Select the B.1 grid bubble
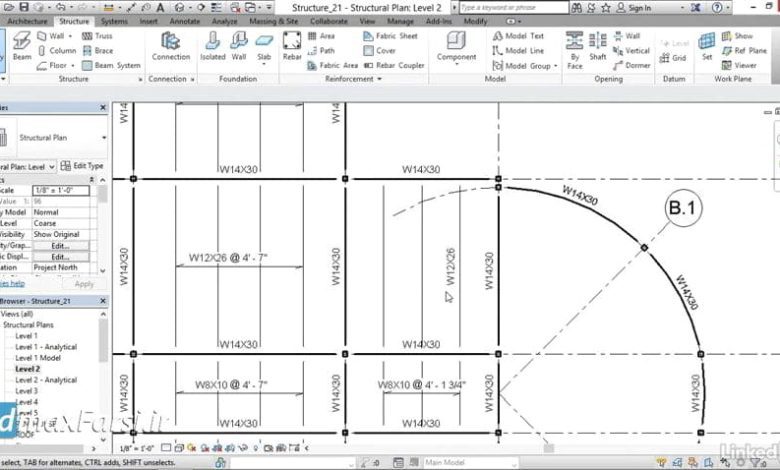 [683, 208]
